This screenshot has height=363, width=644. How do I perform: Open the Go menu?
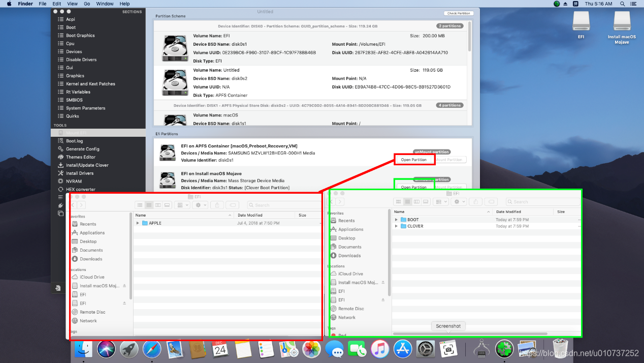[x=87, y=4]
